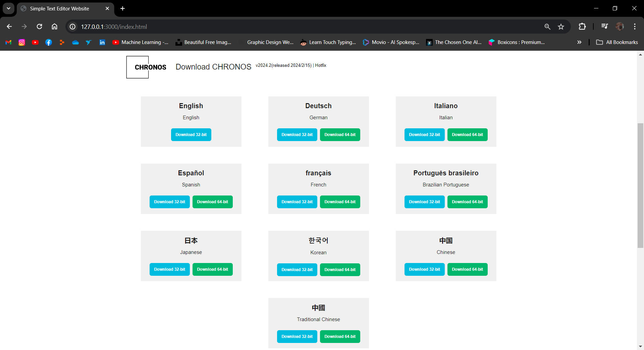Screen dimensions: 644x350
Task: Bookmark this page with the star icon
Action: click(x=561, y=27)
